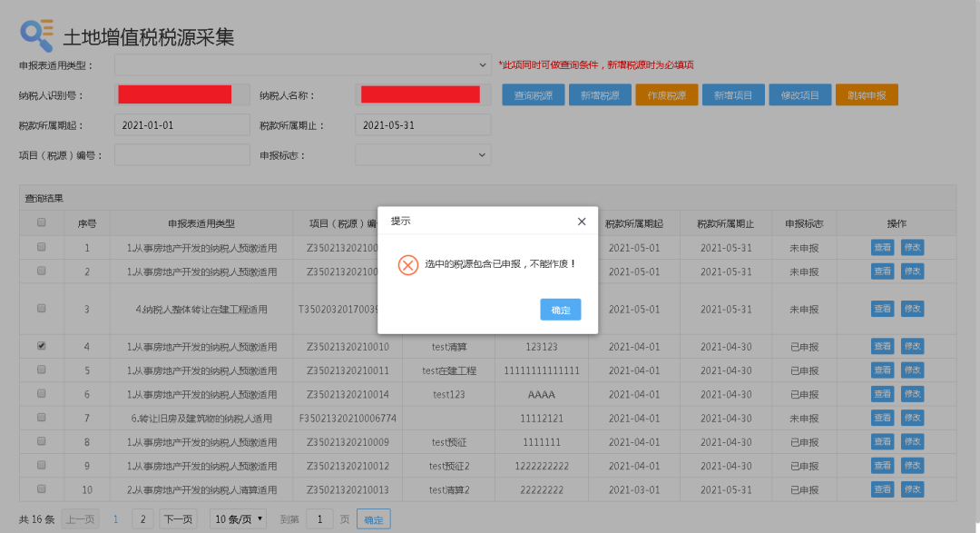The image size is (980, 533).
Task: Click the 新增税源 button
Action: tap(599, 94)
